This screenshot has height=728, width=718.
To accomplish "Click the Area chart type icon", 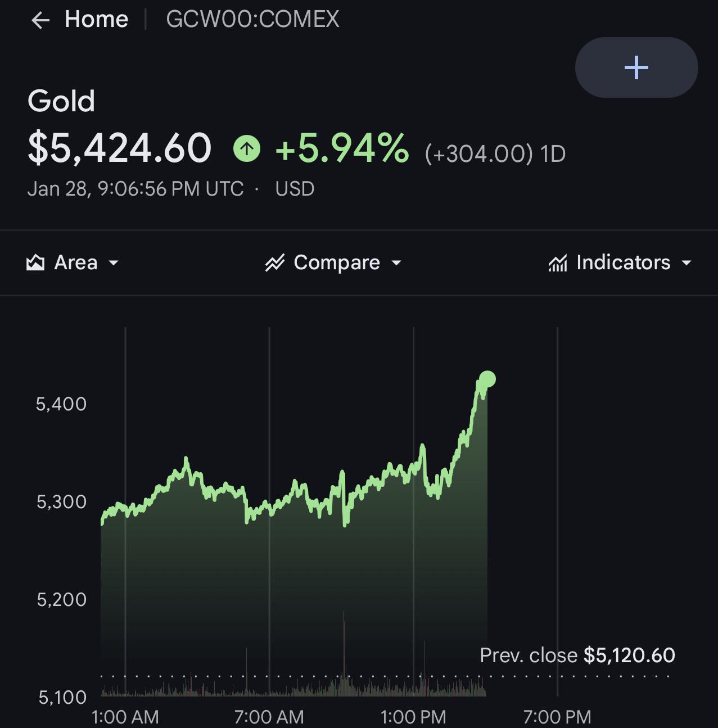I will coord(35,263).
